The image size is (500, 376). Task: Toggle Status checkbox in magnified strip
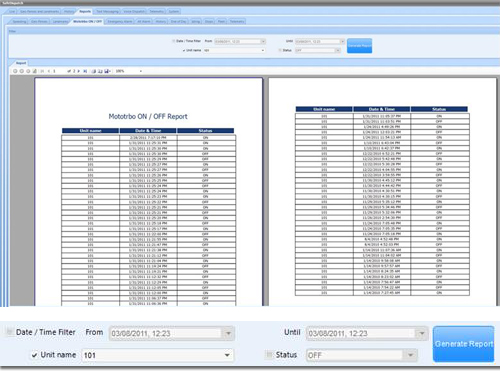coord(269,355)
